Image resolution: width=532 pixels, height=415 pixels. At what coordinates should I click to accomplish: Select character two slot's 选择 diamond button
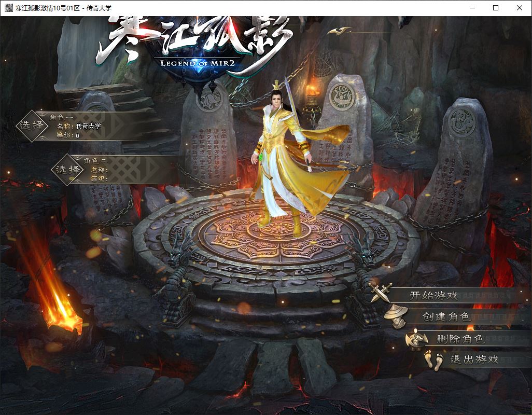click(x=67, y=169)
